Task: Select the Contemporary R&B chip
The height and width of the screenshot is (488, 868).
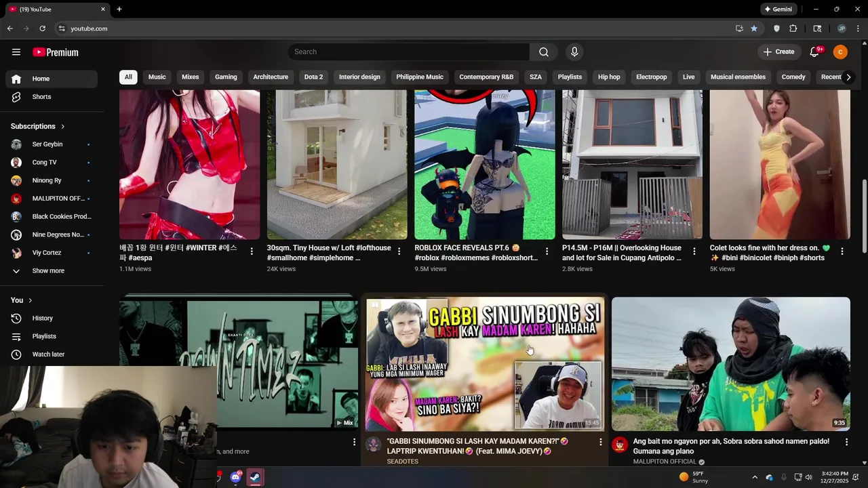Action: click(486, 77)
